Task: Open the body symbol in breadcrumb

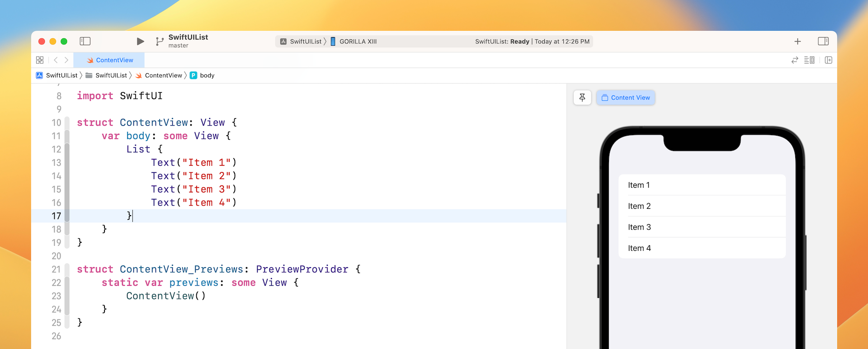Action: (x=207, y=75)
